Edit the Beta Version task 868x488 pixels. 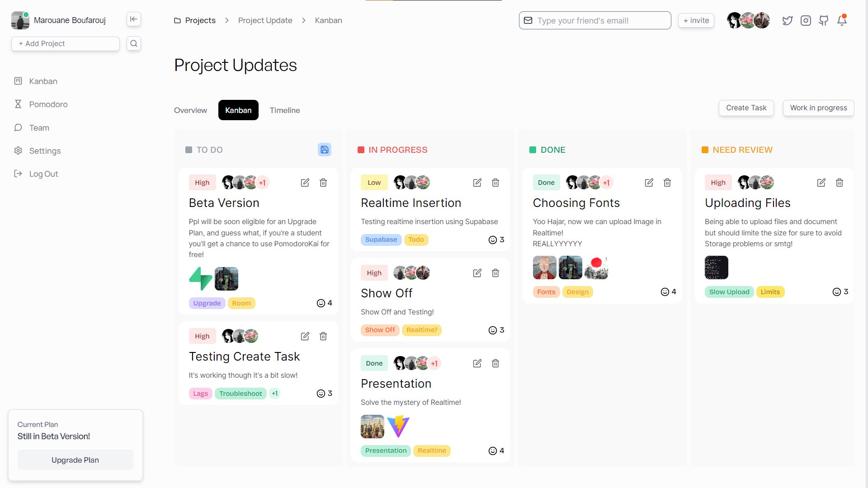[x=305, y=183]
